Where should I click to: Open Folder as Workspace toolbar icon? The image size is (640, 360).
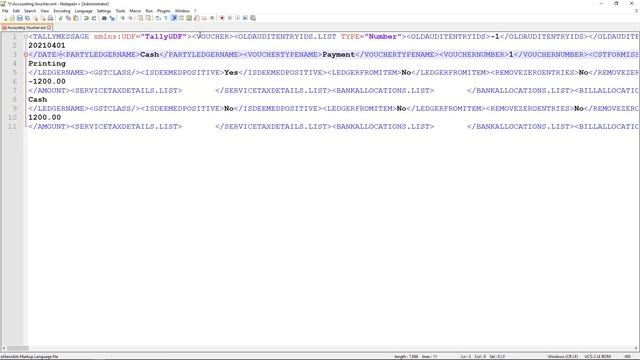coord(204,18)
